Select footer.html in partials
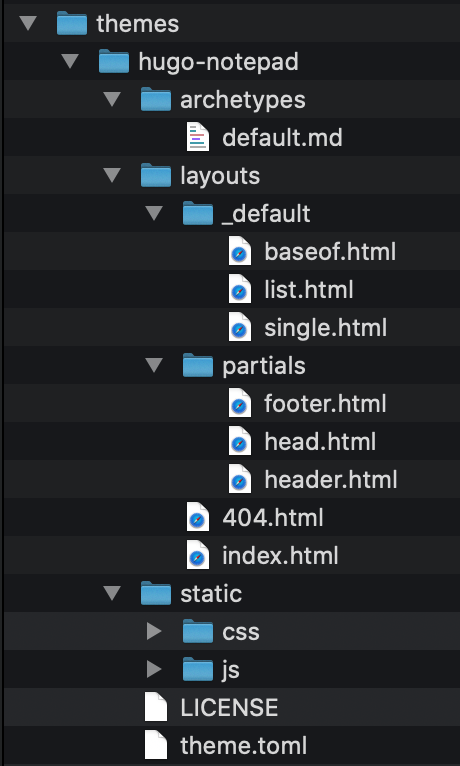 tap(325, 404)
